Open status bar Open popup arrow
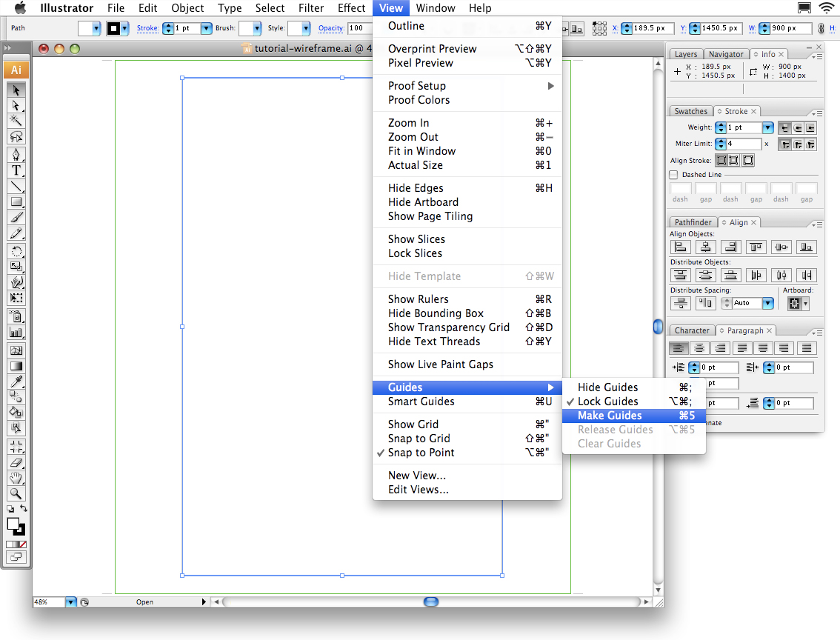Image resolution: width=840 pixels, height=640 pixels. (x=204, y=602)
